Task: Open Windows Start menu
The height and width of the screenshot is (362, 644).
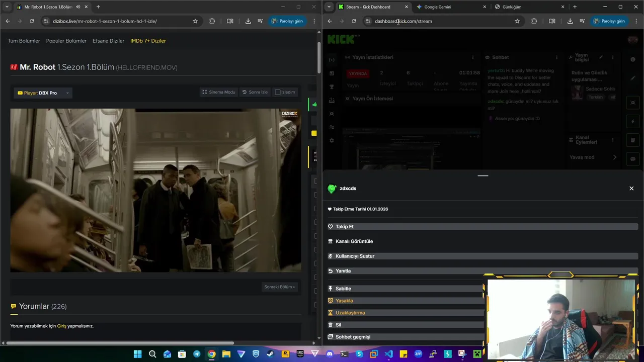Action: tap(137, 354)
